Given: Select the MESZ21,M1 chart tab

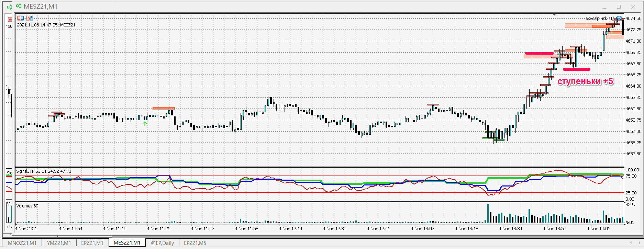Looking at the screenshot, I should point(127,243).
